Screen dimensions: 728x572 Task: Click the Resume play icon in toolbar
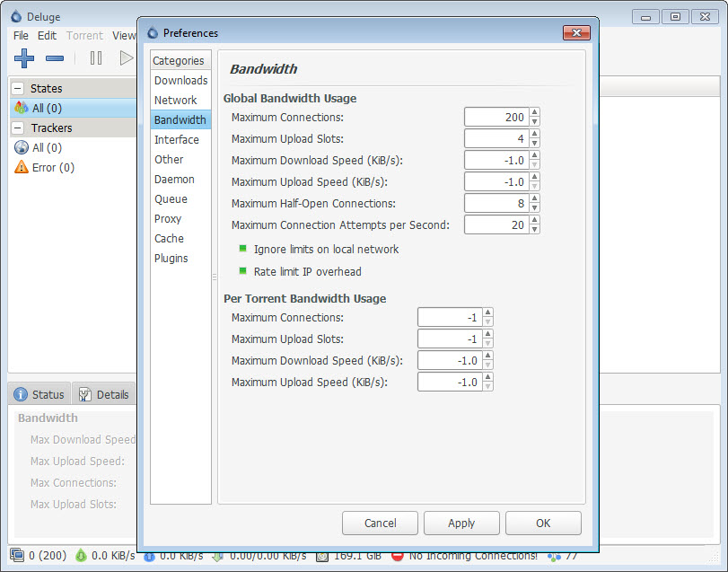point(127,58)
